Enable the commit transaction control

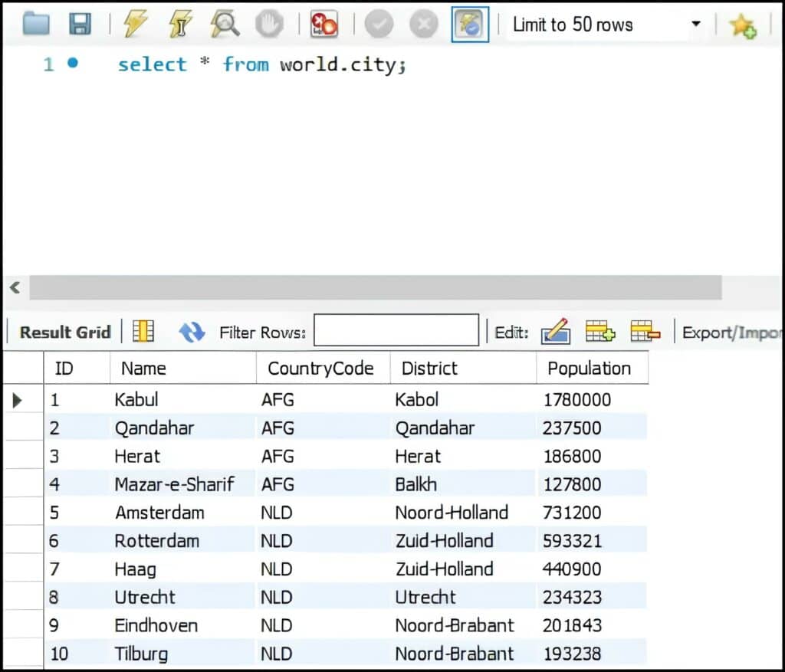pyautogui.click(x=379, y=24)
